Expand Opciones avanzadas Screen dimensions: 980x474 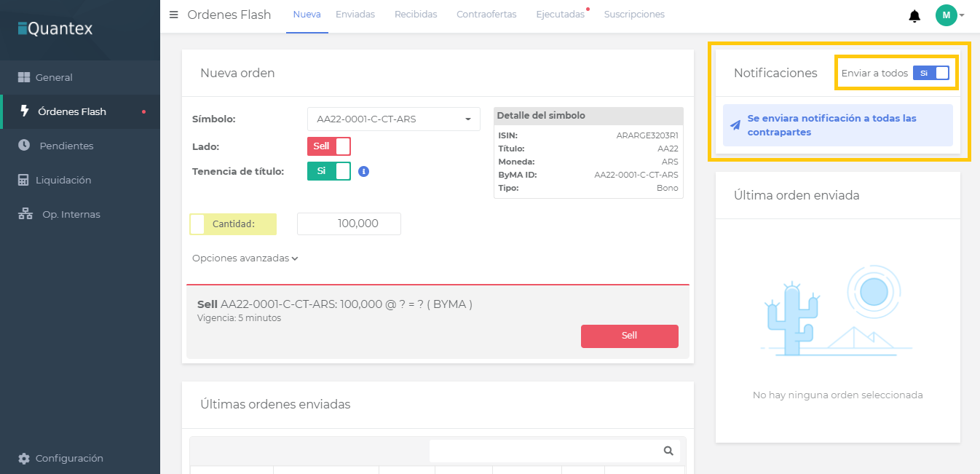point(245,258)
